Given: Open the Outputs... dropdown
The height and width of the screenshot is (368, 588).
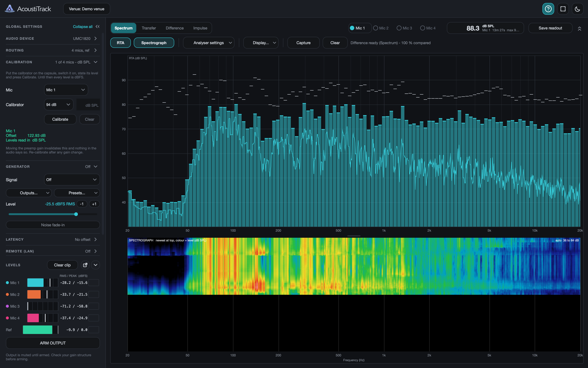Looking at the screenshot, I should 29,193.
